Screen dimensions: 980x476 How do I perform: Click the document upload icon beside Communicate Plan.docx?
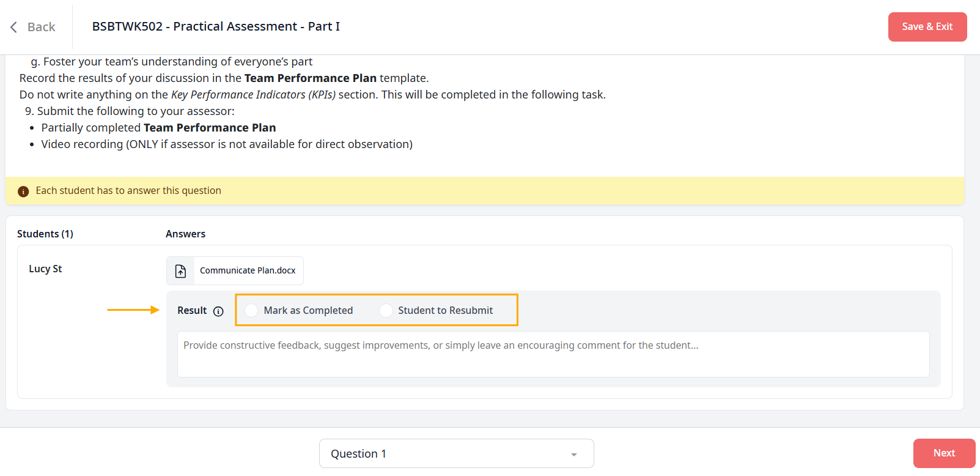(x=181, y=271)
